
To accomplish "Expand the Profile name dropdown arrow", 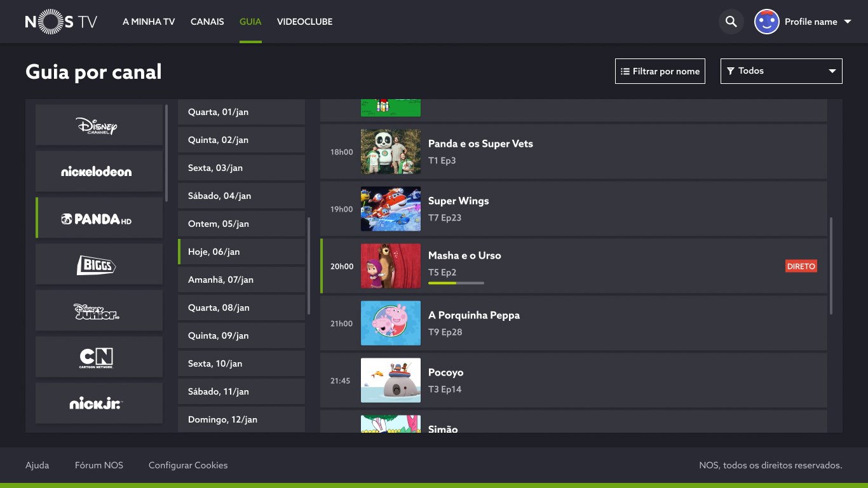I will pos(847,22).
